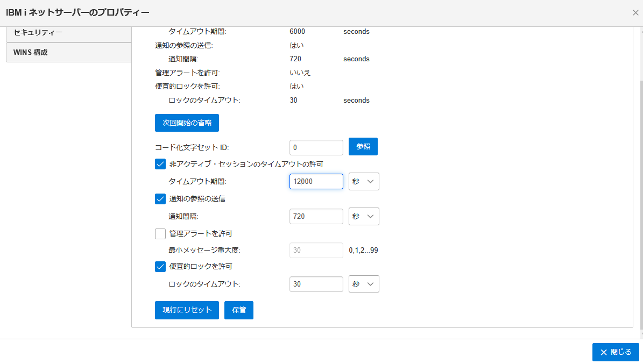
Task: Toggle 便宜的ロックを許可 checkbox
Action: 160,267
